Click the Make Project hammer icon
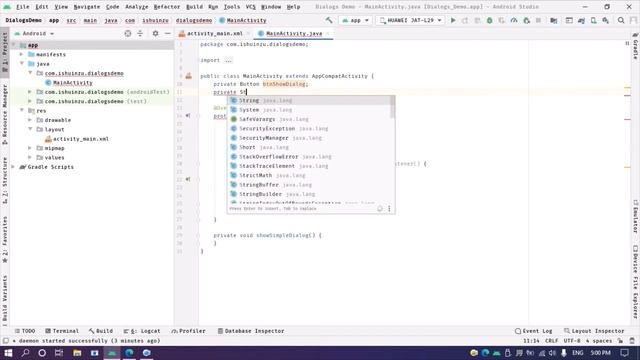This screenshot has width=640, height=360. pyautogui.click(x=329, y=20)
